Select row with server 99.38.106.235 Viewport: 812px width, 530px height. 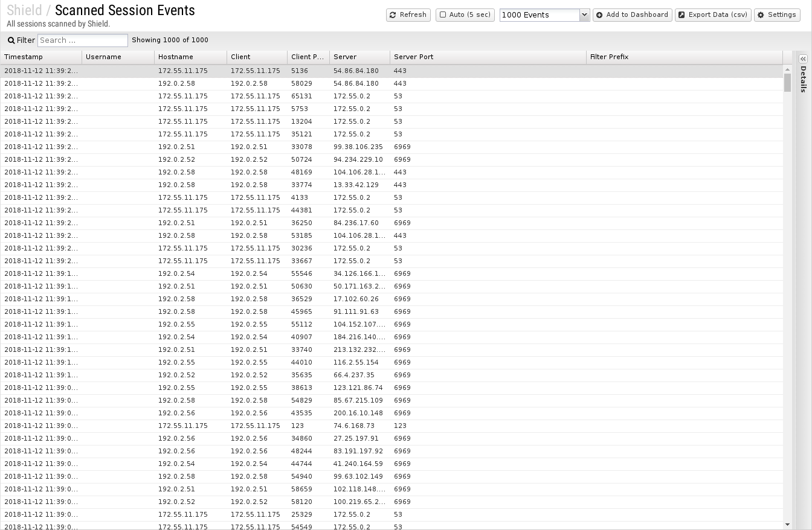click(x=358, y=147)
